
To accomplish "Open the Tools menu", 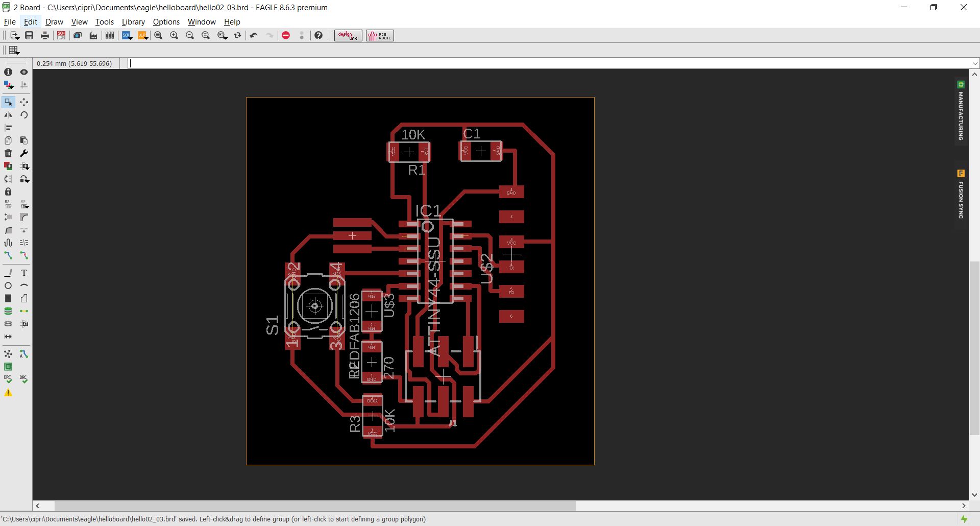I will click(x=104, y=22).
